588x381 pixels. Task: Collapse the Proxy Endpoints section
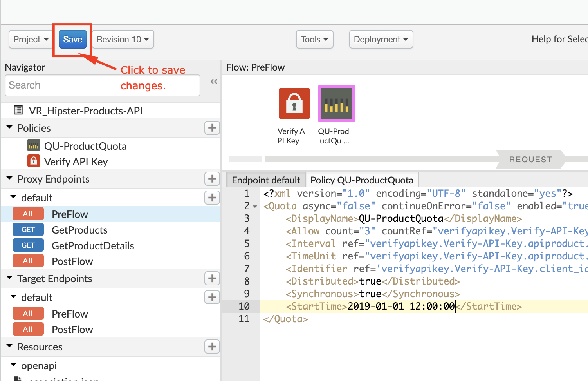(9, 178)
